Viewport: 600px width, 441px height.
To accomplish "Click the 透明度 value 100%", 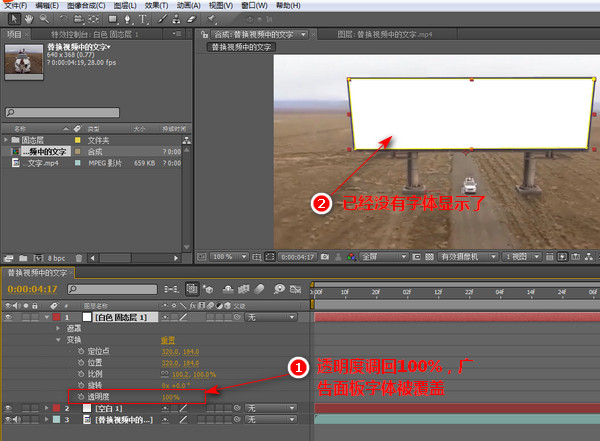I will [x=170, y=397].
